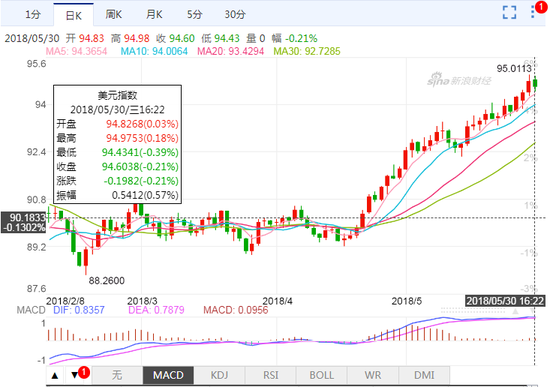
Task: Click the 2018/05/30 16:22 crosshair time label
Action: [x=505, y=301]
